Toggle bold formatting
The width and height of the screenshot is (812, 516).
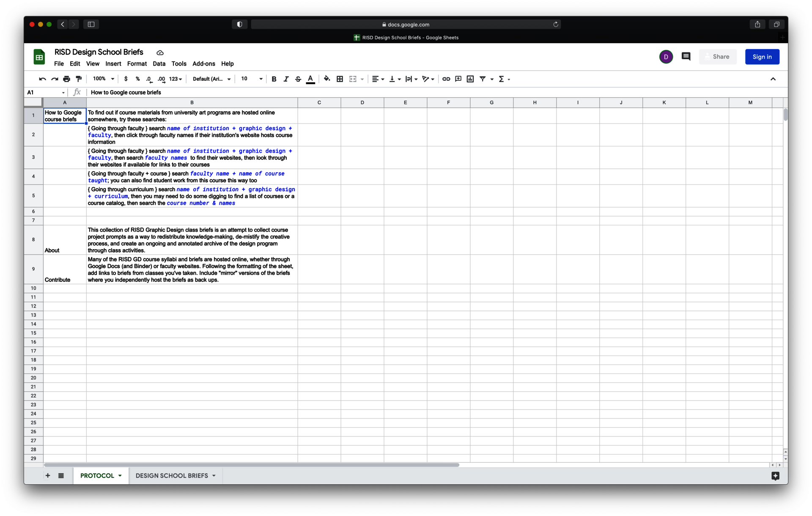pyautogui.click(x=274, y=79)
